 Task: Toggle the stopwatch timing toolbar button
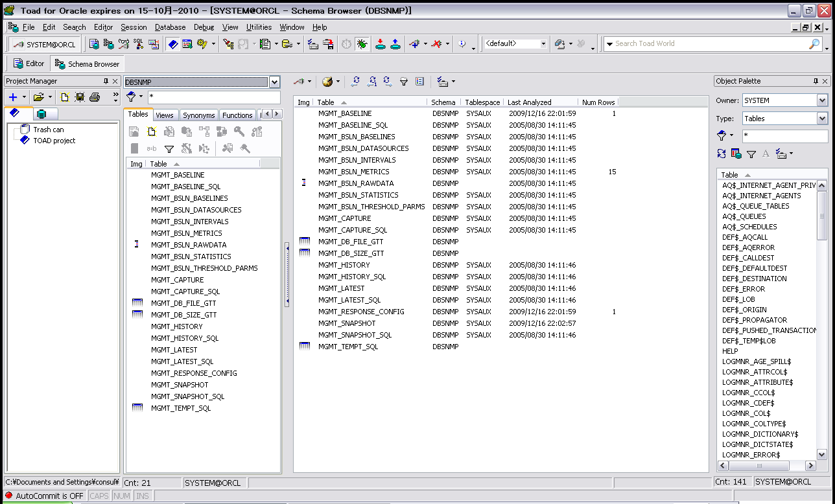347,44
